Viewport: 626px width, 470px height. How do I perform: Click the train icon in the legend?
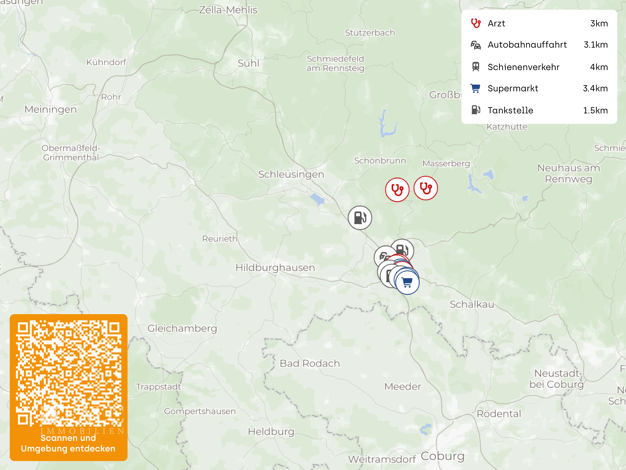[475, 67]
